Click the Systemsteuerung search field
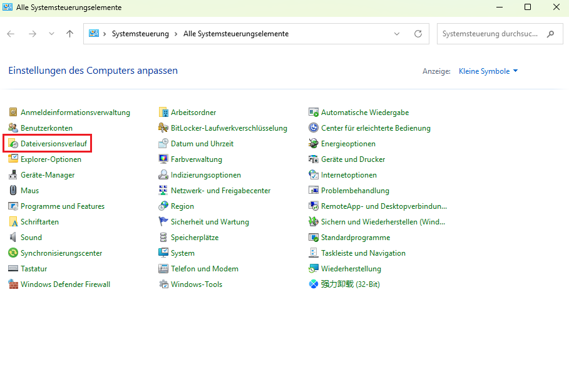Image resolution: width=569 pixels, height=392 pixels. [490, 34]
